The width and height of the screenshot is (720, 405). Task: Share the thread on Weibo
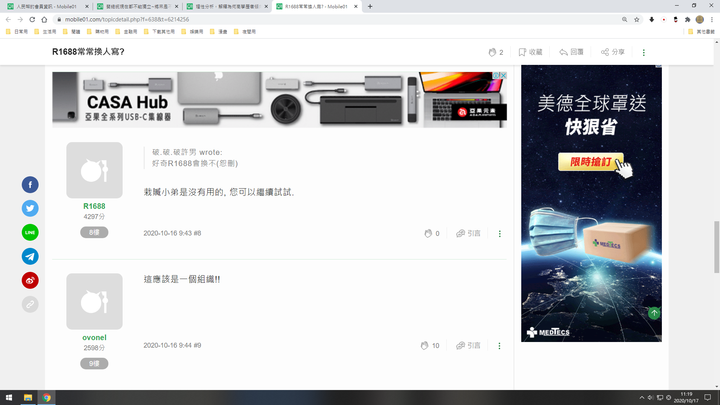pyautogui.click(x=30, y=280)
